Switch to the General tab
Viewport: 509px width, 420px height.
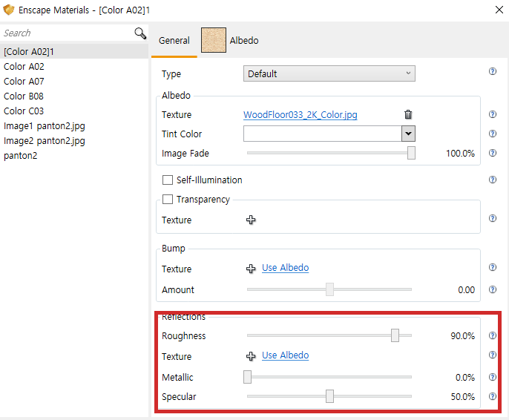(x=174, y=41)
